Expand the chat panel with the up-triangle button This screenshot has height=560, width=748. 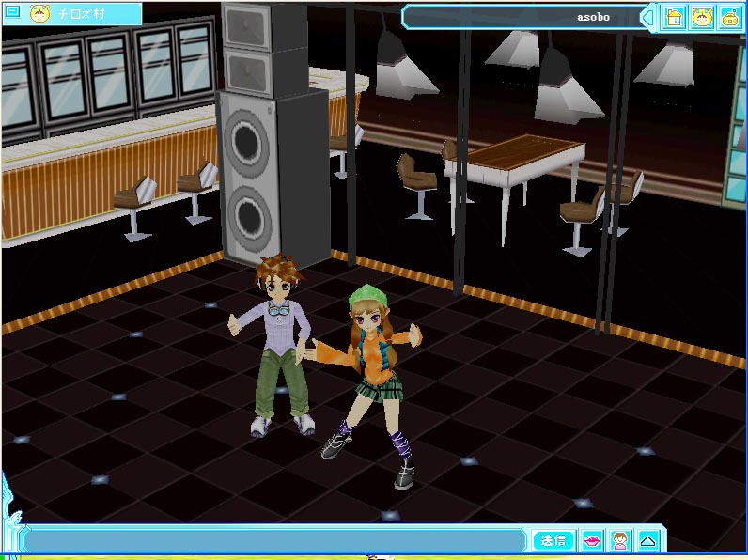click(647, 540)
